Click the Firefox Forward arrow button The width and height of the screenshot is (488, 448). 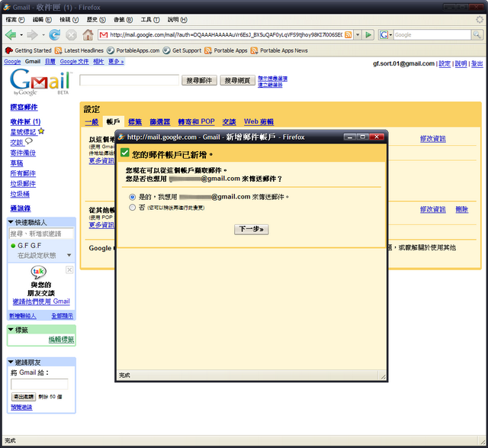pyautogui.click(x=32, y=34)
